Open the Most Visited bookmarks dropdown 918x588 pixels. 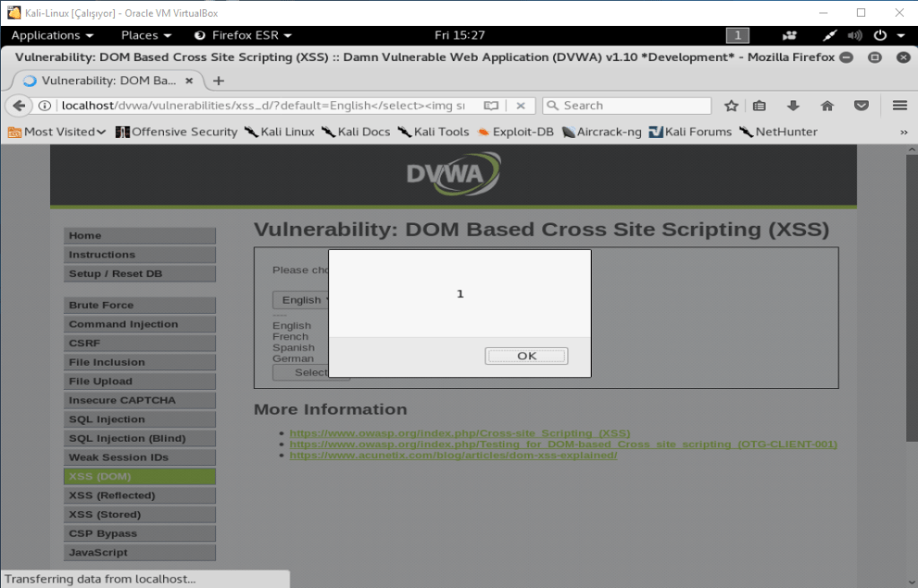coord(56,132)
